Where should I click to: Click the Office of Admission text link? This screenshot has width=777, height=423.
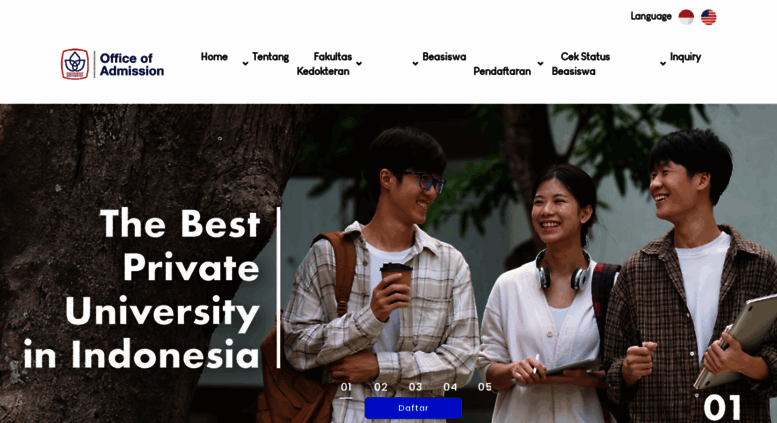pyautogui.click(x=131, y=64)
